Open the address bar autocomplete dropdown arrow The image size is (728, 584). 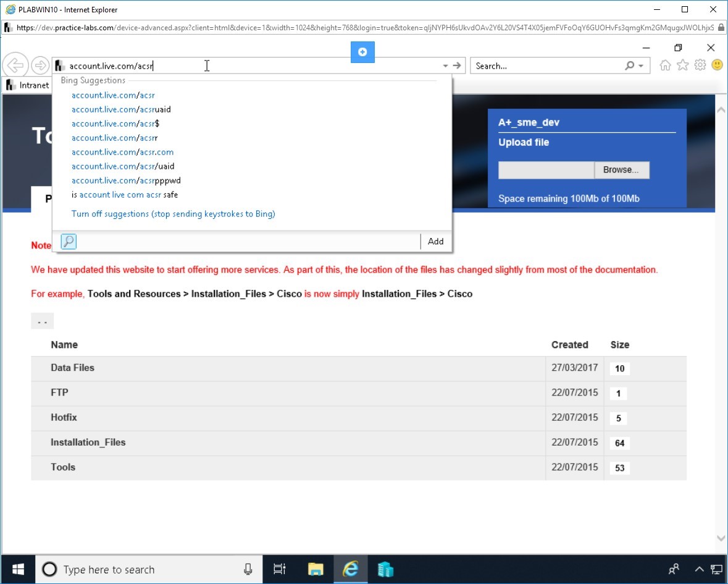point(445,66)
